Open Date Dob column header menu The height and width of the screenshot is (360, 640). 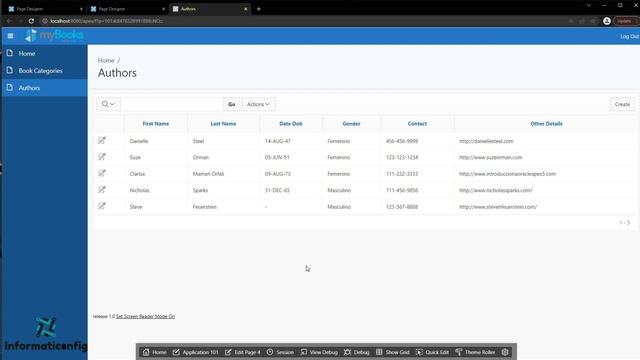(x=291, y=124)
